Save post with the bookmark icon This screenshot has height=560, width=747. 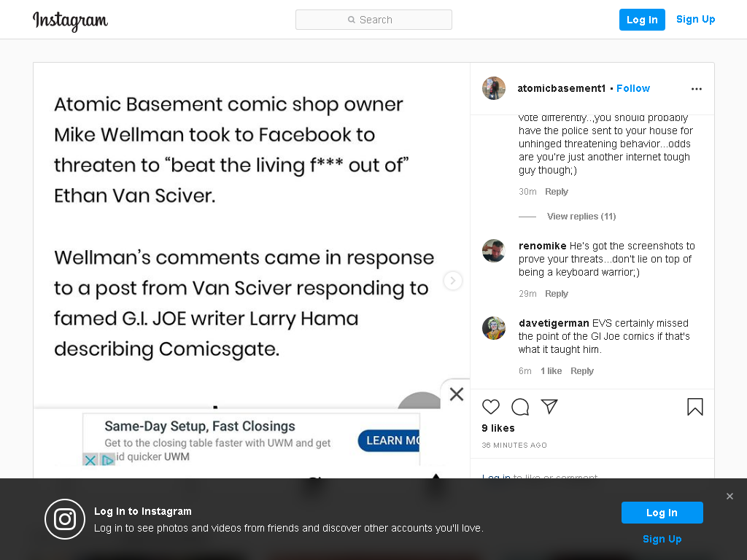coord(695,407)
